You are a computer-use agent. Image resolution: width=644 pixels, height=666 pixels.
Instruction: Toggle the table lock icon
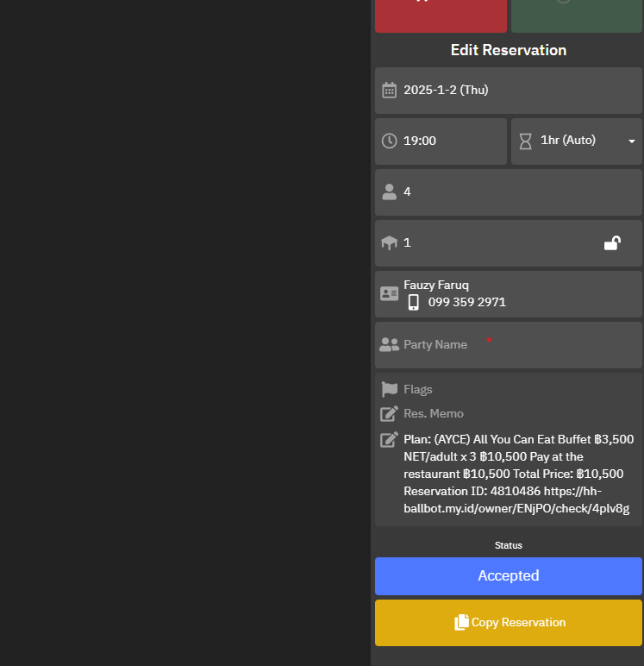[612, 243]
